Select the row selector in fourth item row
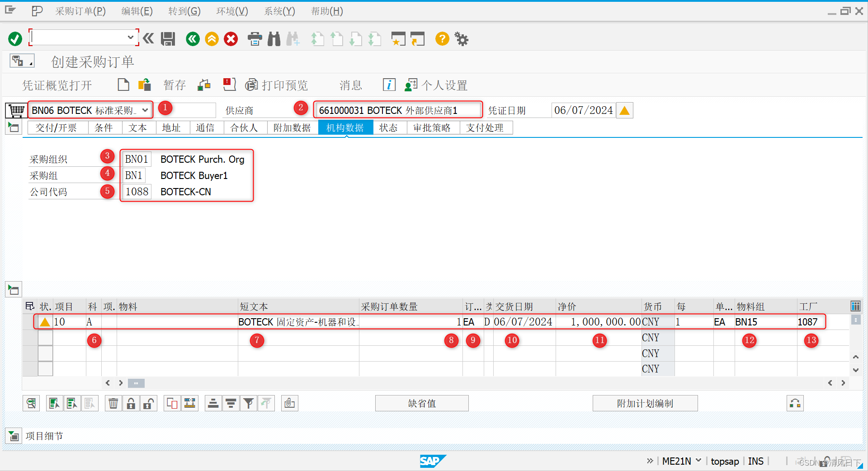Image resolution: width=868 pixels, height=471 pixels. point(45,369)
